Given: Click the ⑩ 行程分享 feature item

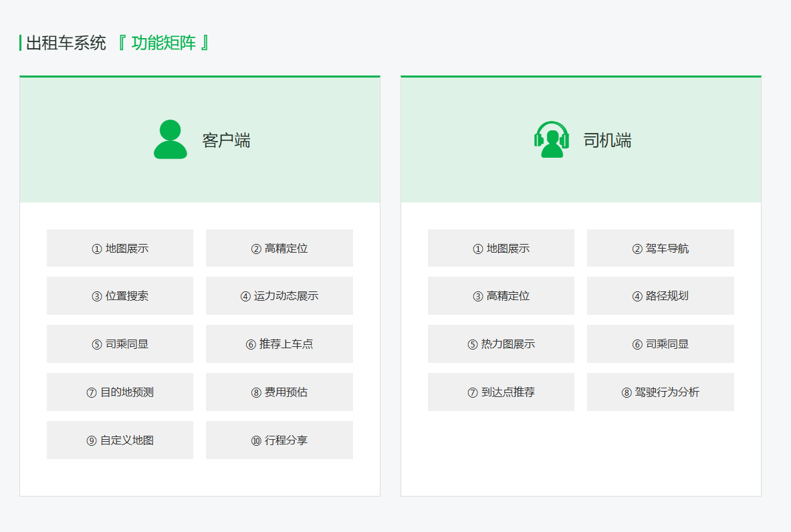Looking at the screenshot, I should click(279, 440).
